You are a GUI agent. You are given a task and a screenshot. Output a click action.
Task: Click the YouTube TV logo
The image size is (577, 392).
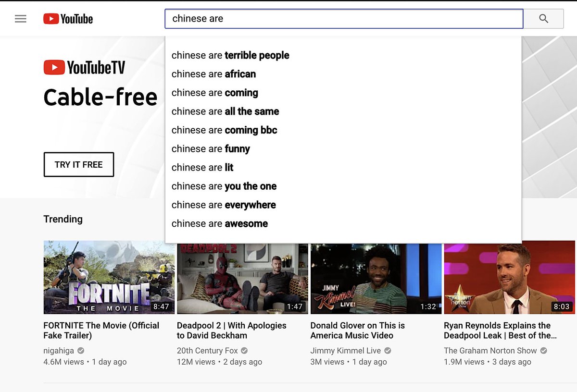[84, 67]
